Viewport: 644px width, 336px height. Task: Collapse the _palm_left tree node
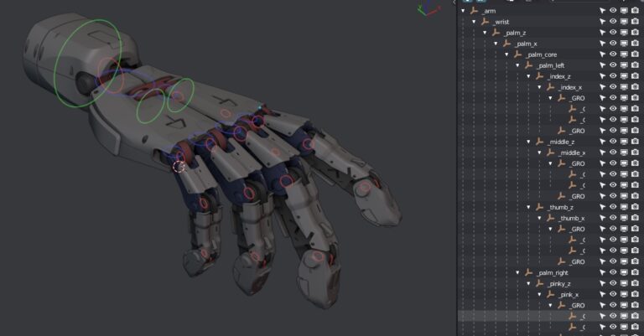point(517,65)
